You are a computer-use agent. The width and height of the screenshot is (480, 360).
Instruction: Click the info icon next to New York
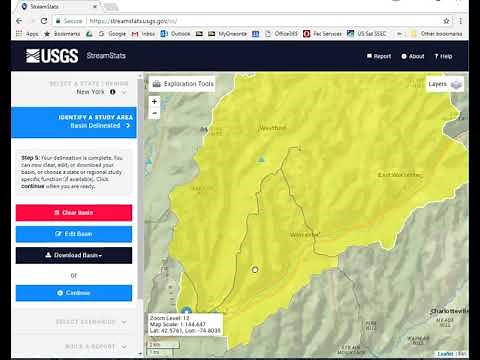click(113, 92)
